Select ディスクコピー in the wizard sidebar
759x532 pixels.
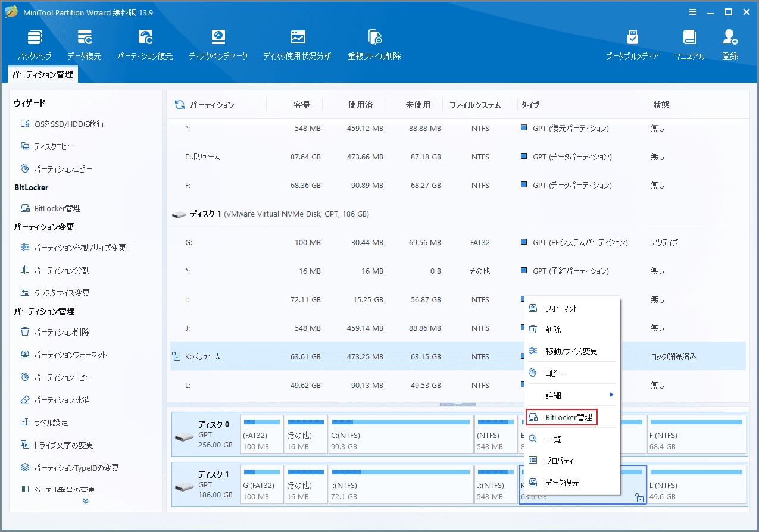[x=48, y=146]
